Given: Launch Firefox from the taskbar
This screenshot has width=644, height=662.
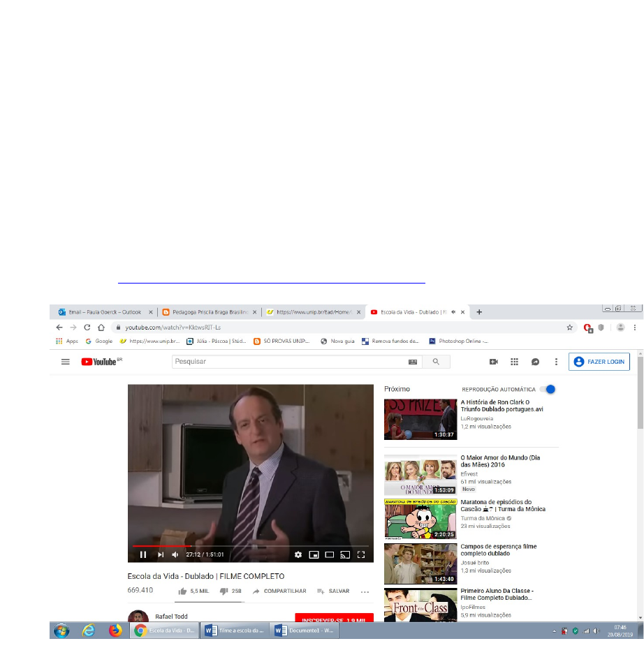Looking at the screenshot, I should point(115,631).
